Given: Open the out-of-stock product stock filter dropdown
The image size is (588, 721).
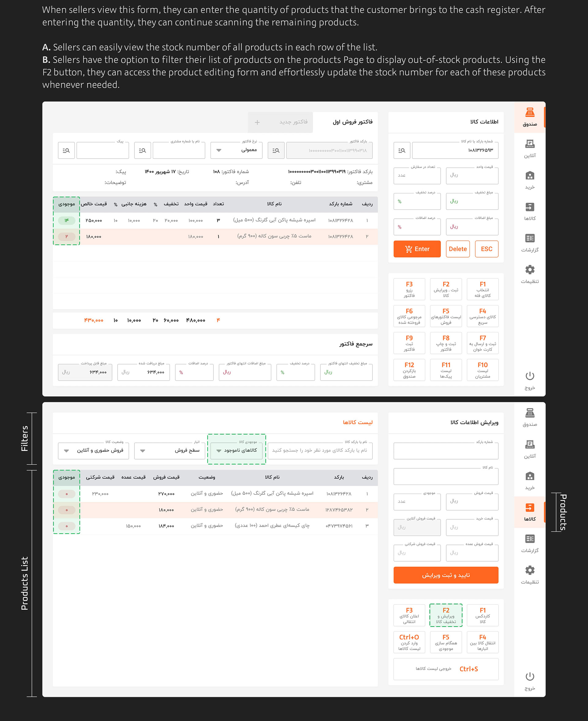Looking at the screenshot, I should pos(236,451).
